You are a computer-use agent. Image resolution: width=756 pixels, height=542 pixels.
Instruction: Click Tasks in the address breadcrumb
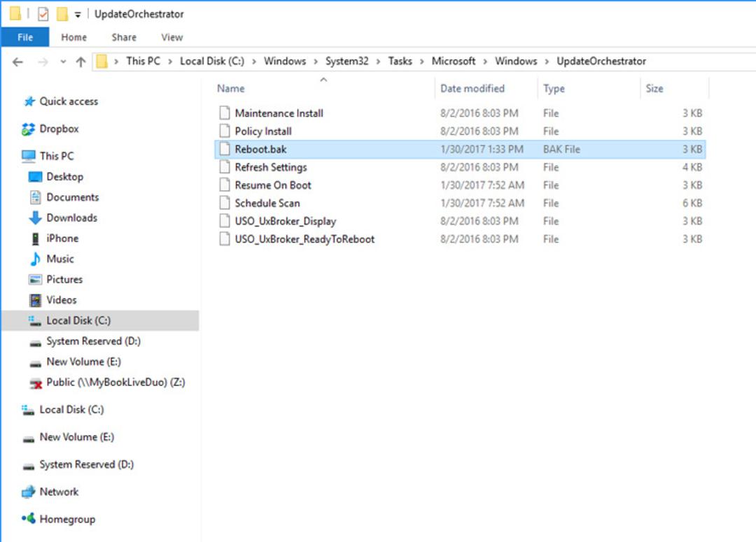coord(400,61)
